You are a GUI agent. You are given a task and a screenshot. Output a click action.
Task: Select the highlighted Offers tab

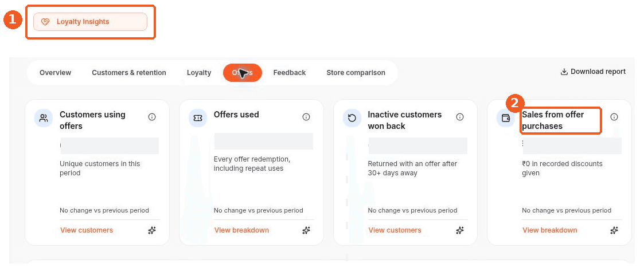tap(243, 73)
